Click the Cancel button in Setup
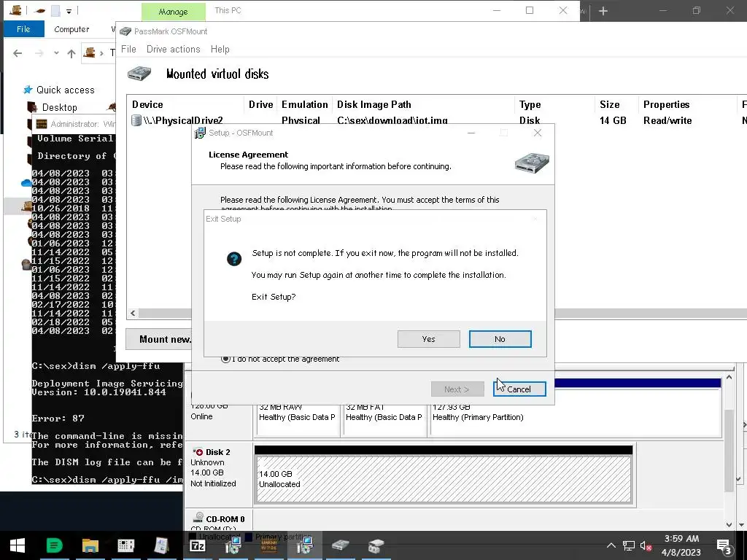Screen dimensions: 747x560 pyautogui.click(x=519, y=389)
